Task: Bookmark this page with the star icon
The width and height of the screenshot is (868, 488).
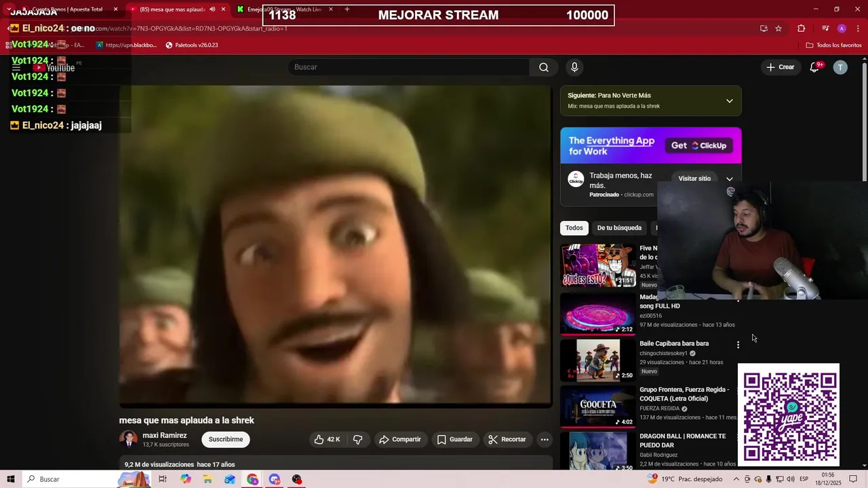Action: (x=778, y=28)
